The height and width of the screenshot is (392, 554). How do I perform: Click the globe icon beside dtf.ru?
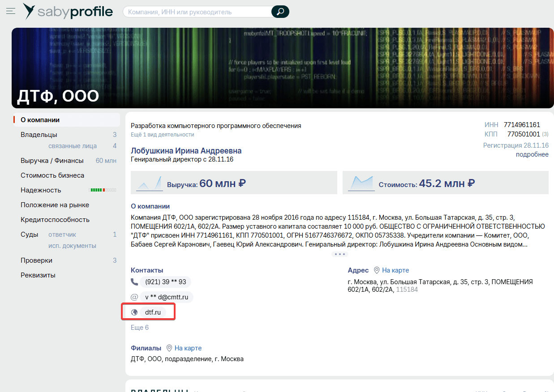(134, 312)
